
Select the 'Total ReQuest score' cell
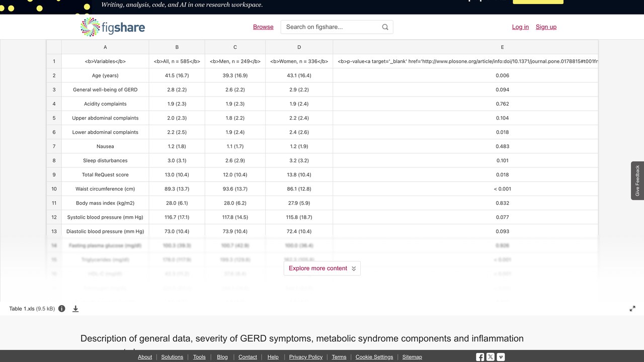[105, 174]
